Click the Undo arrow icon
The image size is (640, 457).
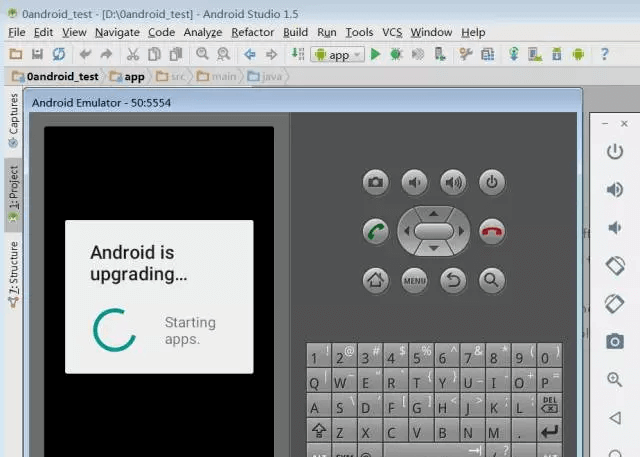[x=85, y=54]
